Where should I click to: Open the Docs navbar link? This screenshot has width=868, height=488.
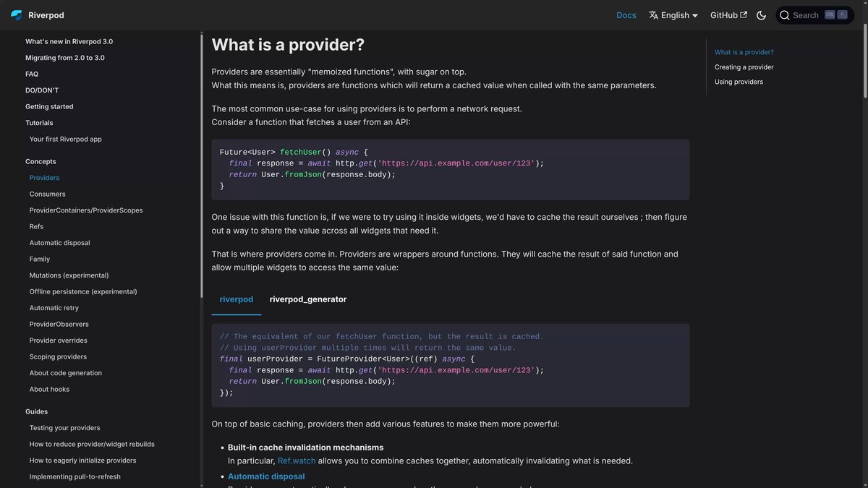click(x=626, y=15)
